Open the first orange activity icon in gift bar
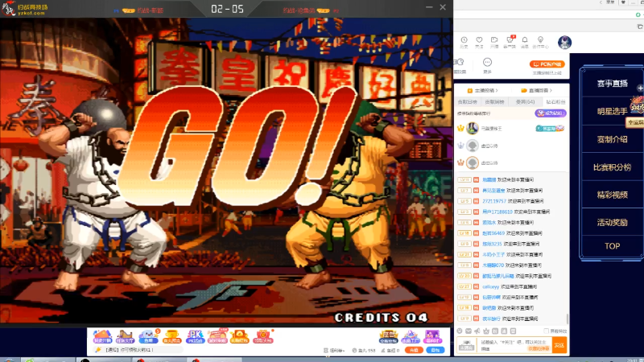The image size is (644, 362). [102, 336]
